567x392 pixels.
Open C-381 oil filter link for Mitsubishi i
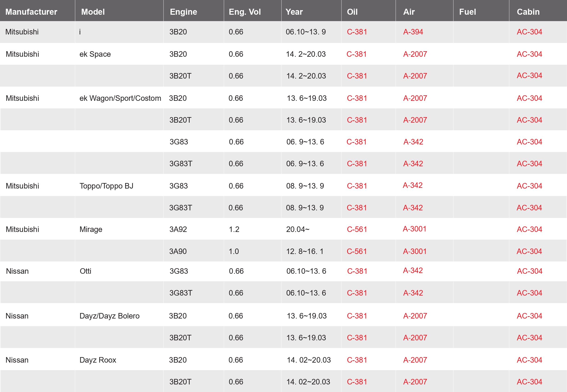coord(357,32)
